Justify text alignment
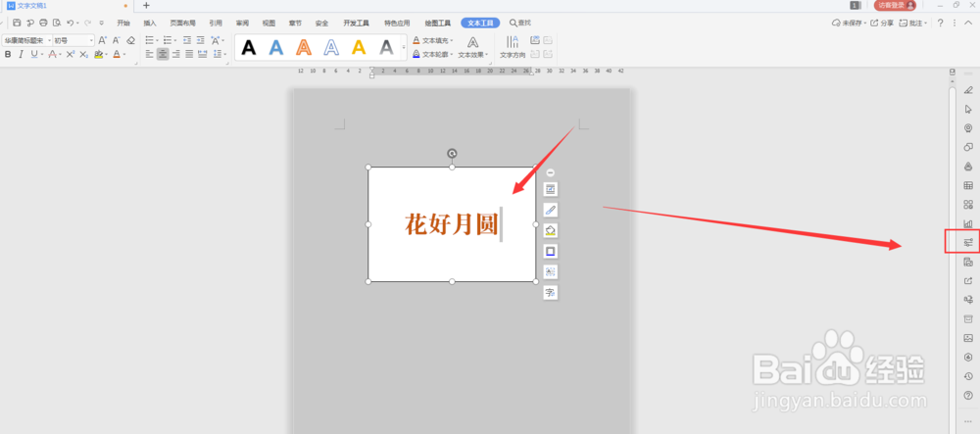The image size is (980, 434). pos(189,54)
